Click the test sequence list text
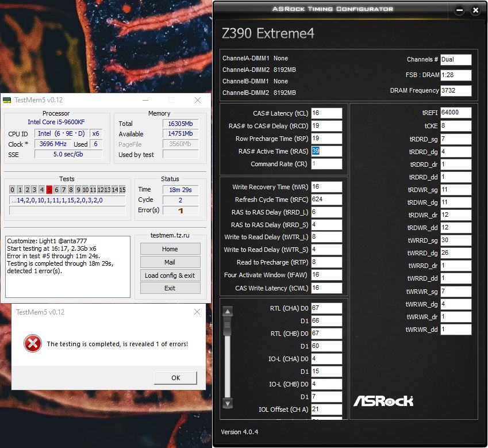Screen dimensions: 488x448 pos(67,200)
